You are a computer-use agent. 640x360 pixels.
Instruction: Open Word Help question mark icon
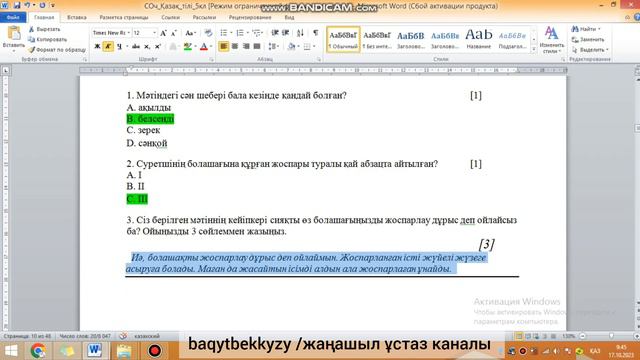tap(637, 17)
